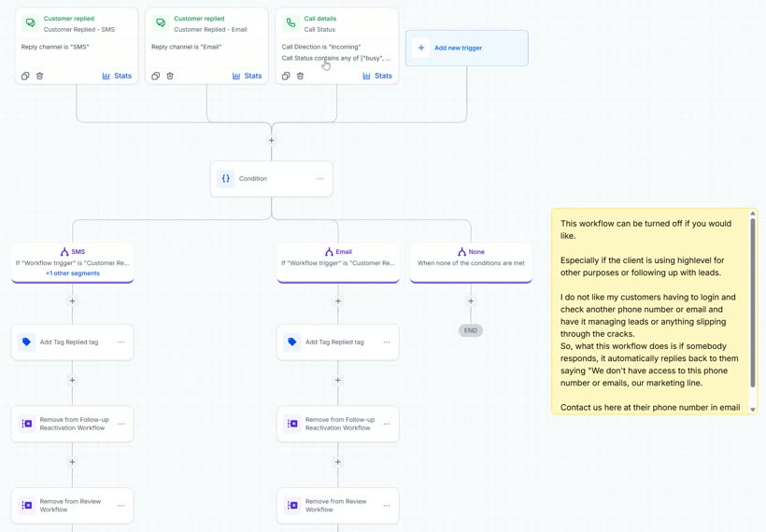
Task: Add a step below the SMS branch
Action: coord(72,301)
